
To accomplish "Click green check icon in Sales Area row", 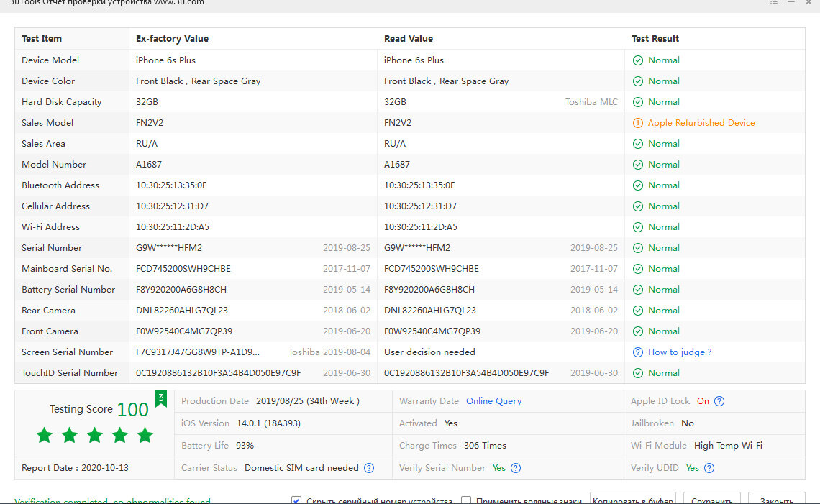I will (638, 144).
